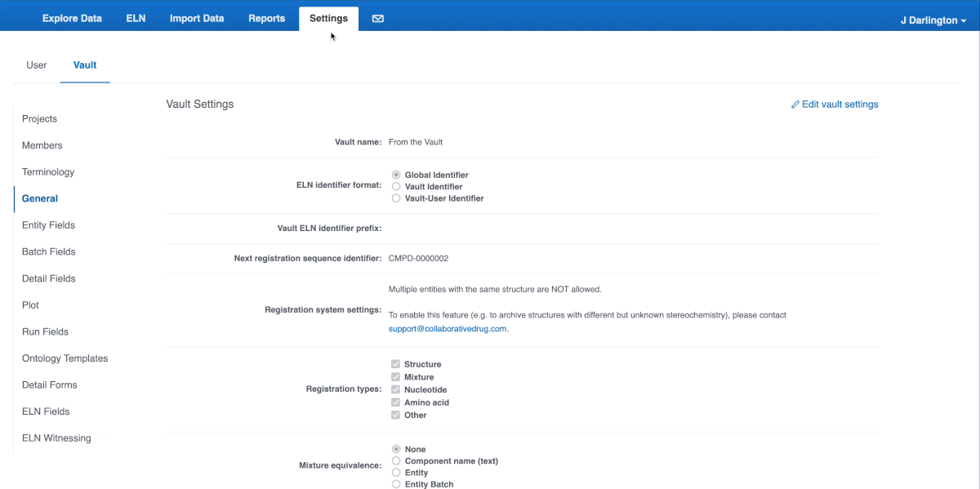Click the pencil icon beside Edit vault settings
This screenshot has width=980, height=489.
(x=795, y=104)
